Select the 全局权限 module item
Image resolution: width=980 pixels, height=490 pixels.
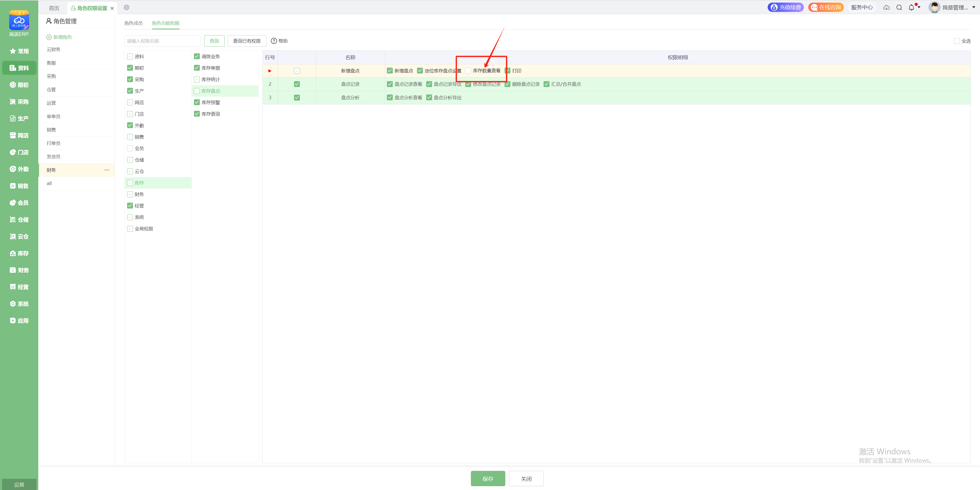tap(144, 229)
